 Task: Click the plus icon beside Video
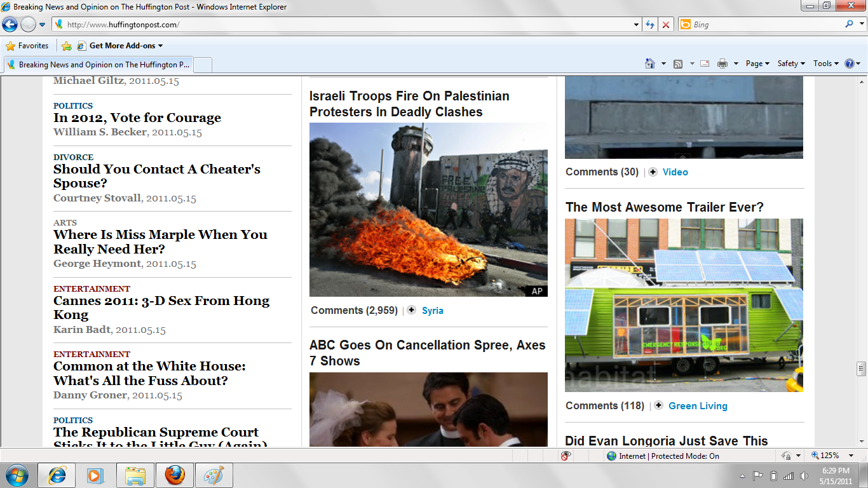(653, 172)
